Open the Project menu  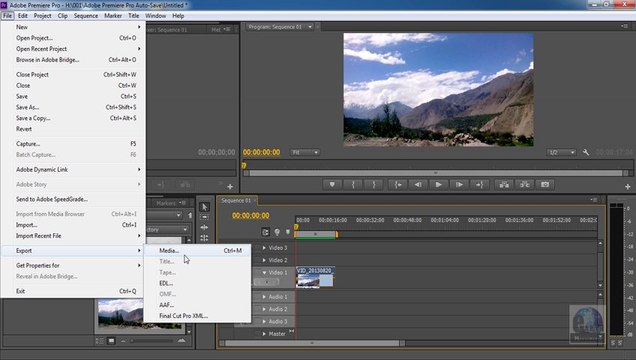tap(42, 16)
